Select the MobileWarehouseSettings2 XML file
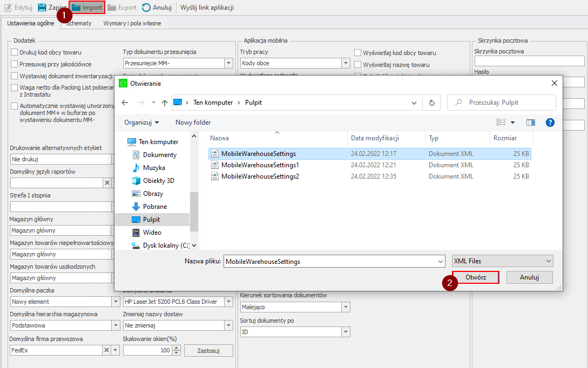Viewport: 588px width, 368px height. [260, 176]
